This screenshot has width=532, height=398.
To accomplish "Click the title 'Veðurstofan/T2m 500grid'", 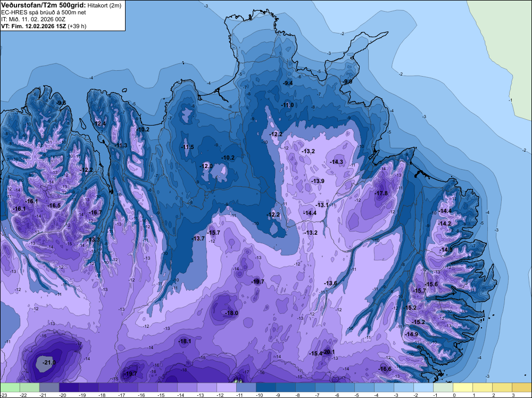I will 44,5.
